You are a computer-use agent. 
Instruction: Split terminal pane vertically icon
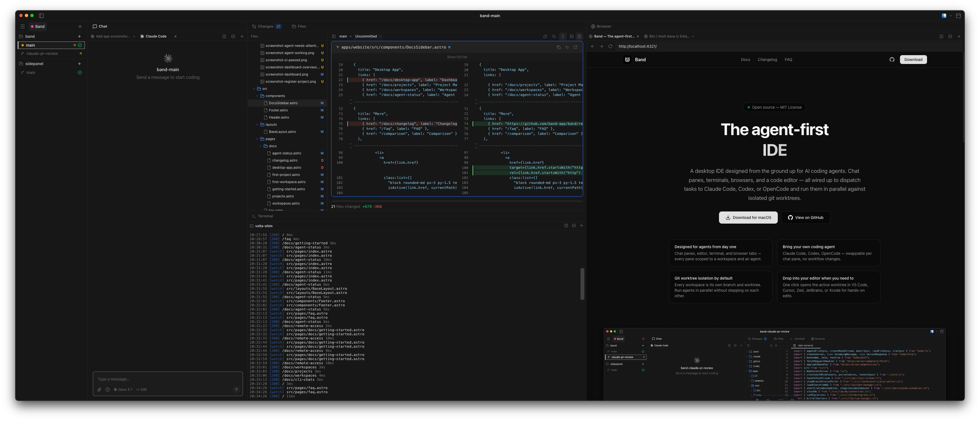[566, 226]
